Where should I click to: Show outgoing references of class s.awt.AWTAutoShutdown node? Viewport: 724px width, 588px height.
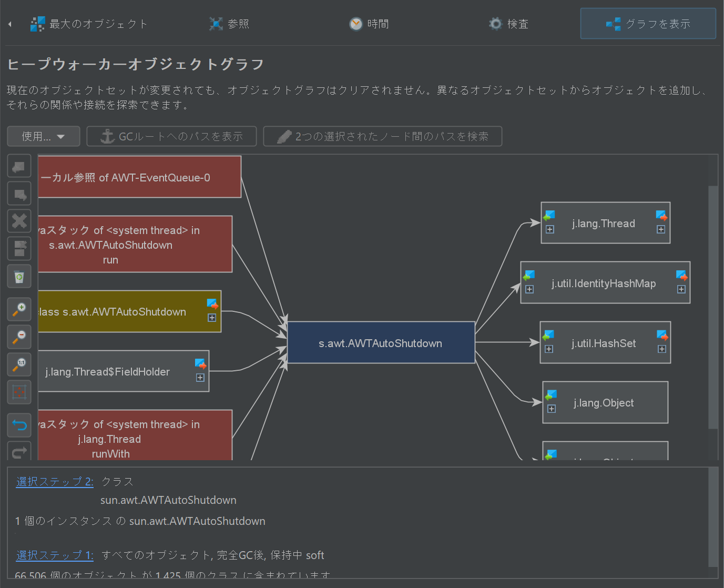212,304
